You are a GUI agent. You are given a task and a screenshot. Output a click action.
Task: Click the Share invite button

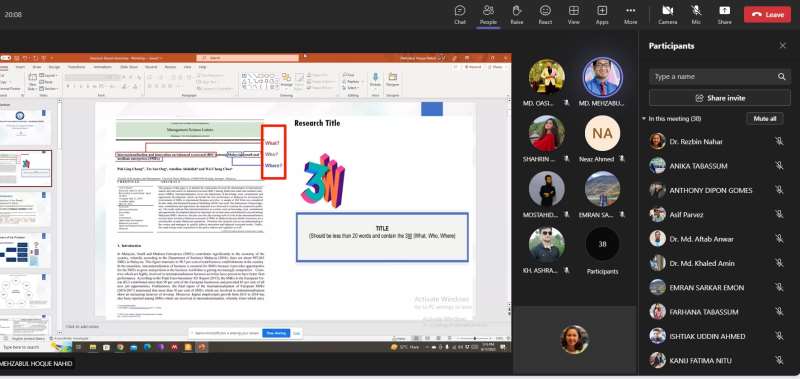[x=720, y=97]
